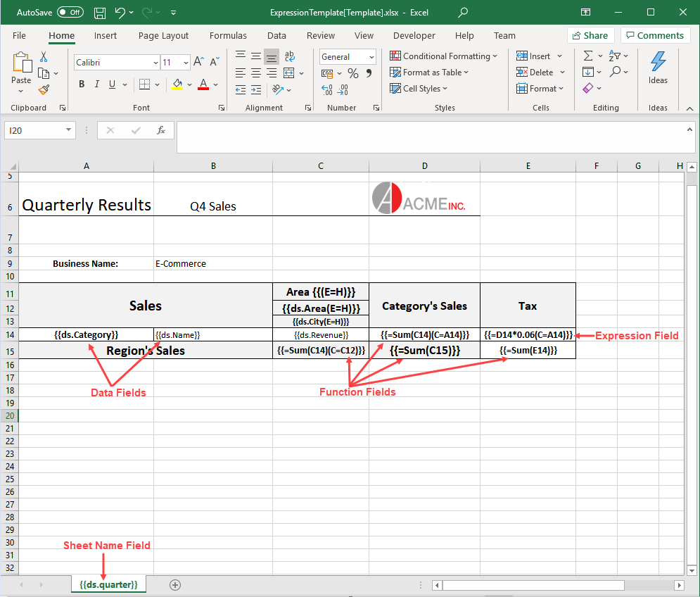Click the Paste clipboard icon
The image size is (700, 597).
tap(21, 63)
